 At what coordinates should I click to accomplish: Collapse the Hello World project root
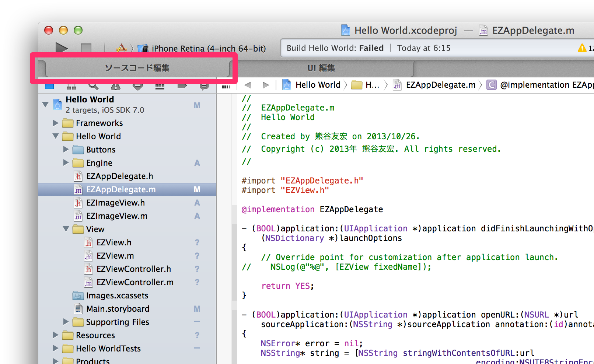click(x=45, y=105)
